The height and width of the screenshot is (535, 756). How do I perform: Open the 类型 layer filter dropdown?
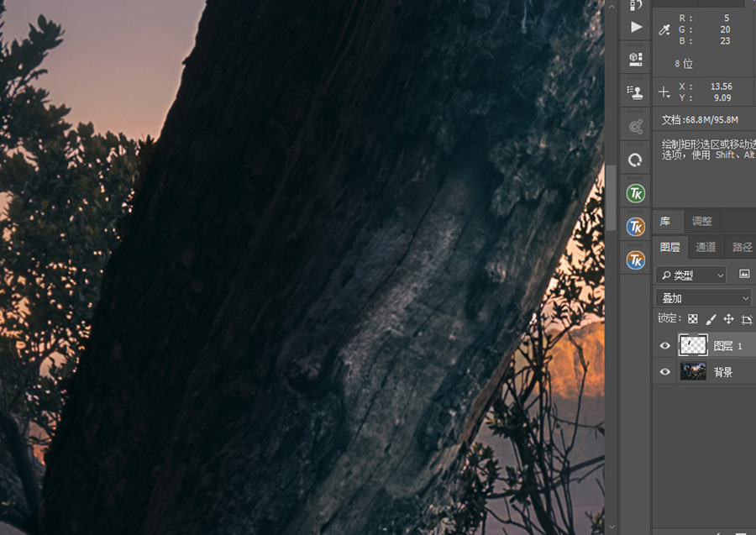click(x=691, y=275)
